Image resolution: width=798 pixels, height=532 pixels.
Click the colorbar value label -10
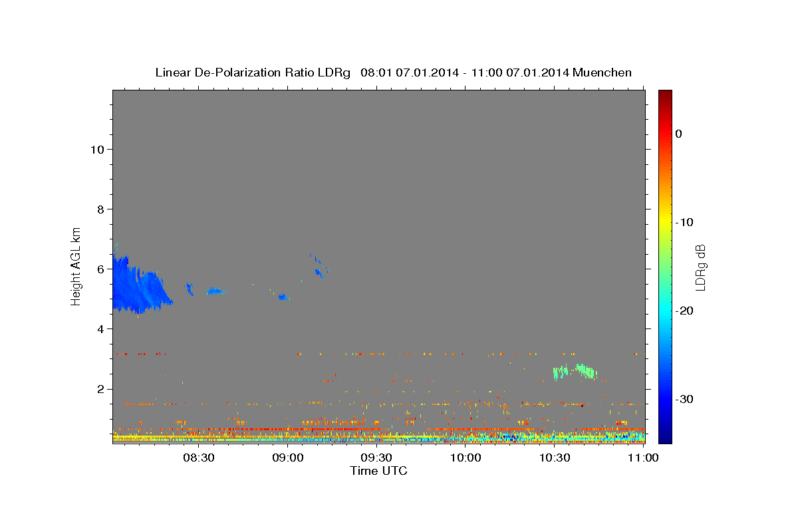[x=684, y=222]
